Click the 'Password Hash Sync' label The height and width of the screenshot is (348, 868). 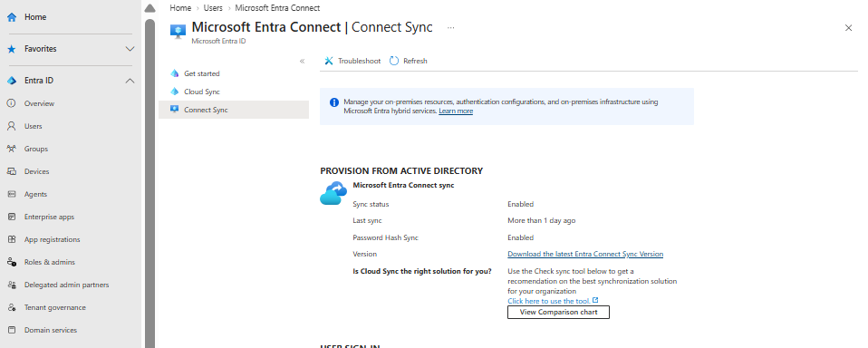point(385,238)
